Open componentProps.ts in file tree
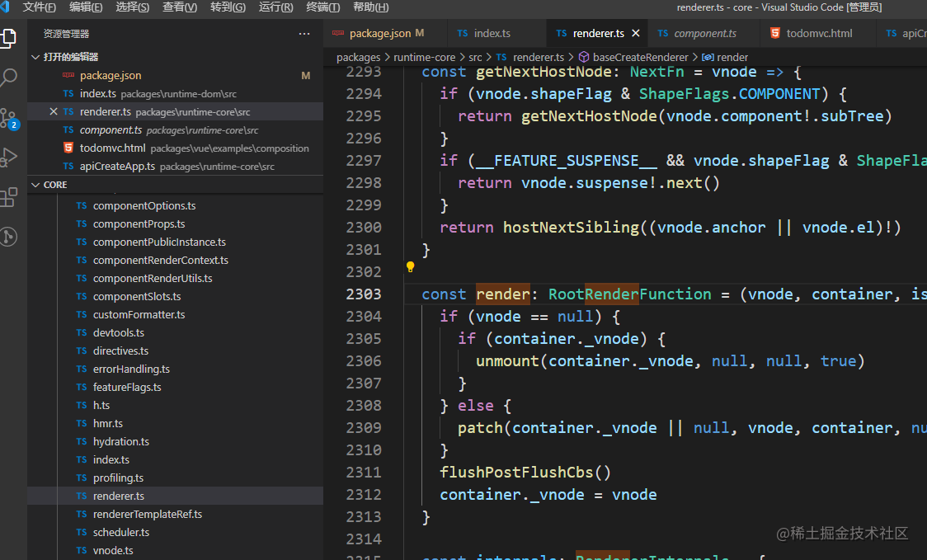Image resolution: width=927 pixels, height=560 pixels. tap(176, 224)
